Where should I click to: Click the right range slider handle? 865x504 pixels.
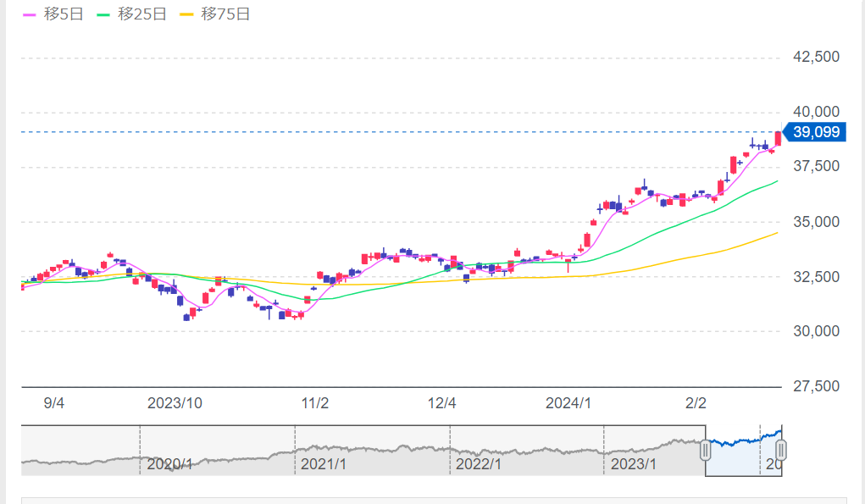click(x=781, y=451)
